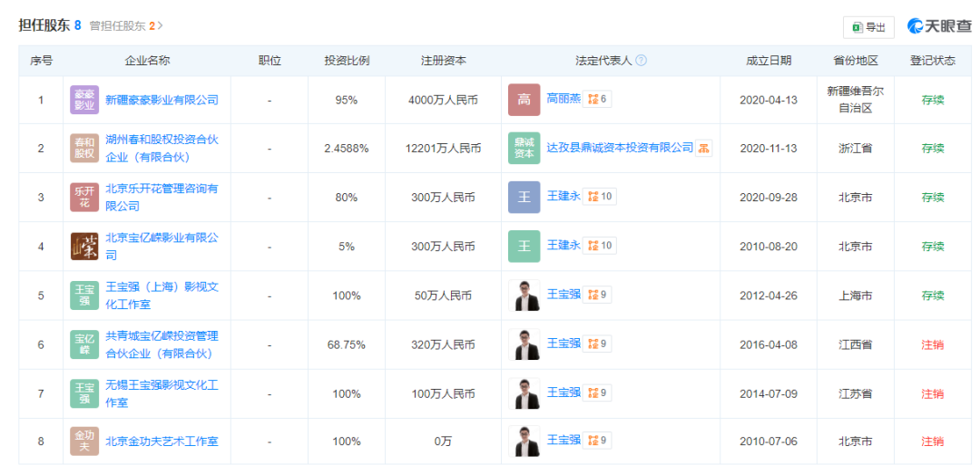Click the 王宝强 logo icon in row 5
This screenshot has width=980, height=475.
(x=84, y=296)
